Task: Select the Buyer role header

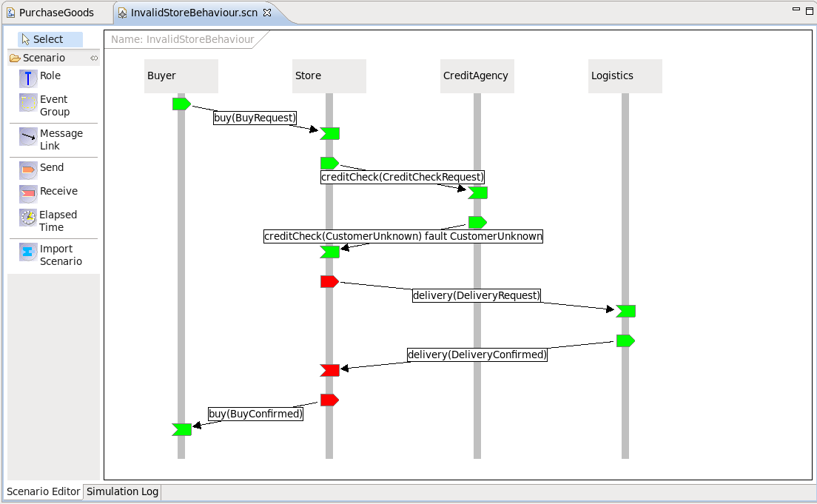Action: pos(181,76)
